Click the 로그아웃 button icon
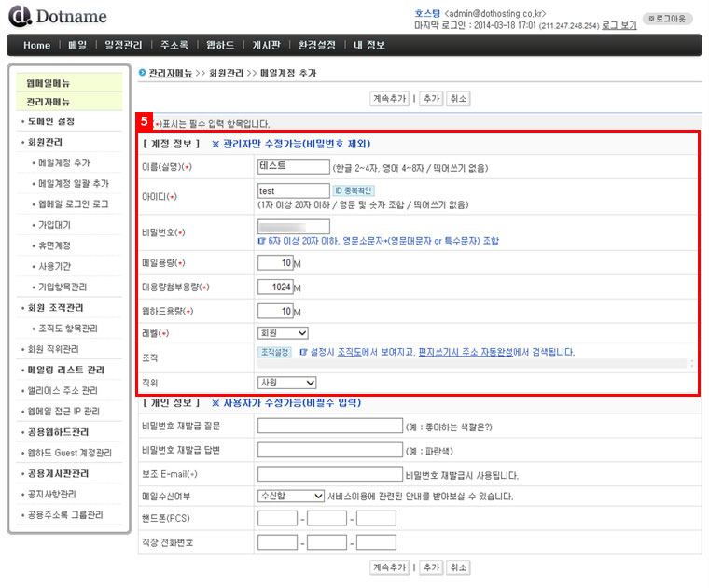 pyautogui.click(x=674, y=18)
